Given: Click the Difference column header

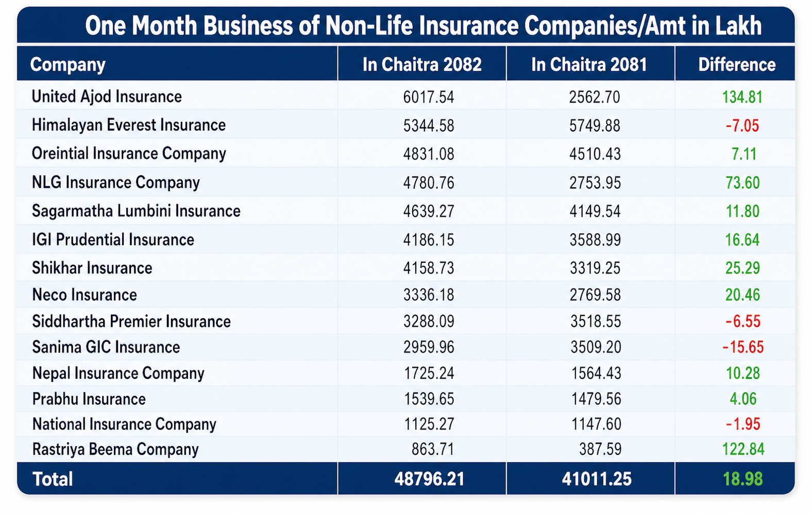Looking at the screenshot, I should [737, 65].
